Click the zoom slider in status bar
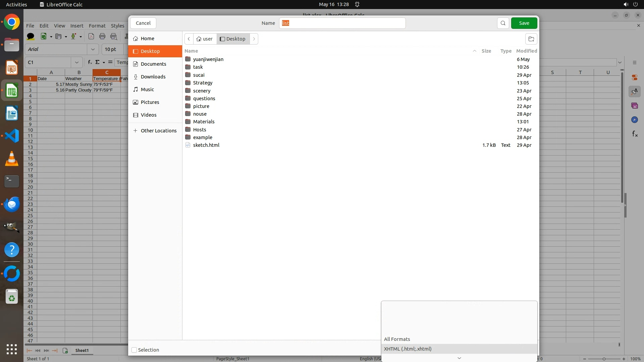644x362 pixels. point(604,359)
